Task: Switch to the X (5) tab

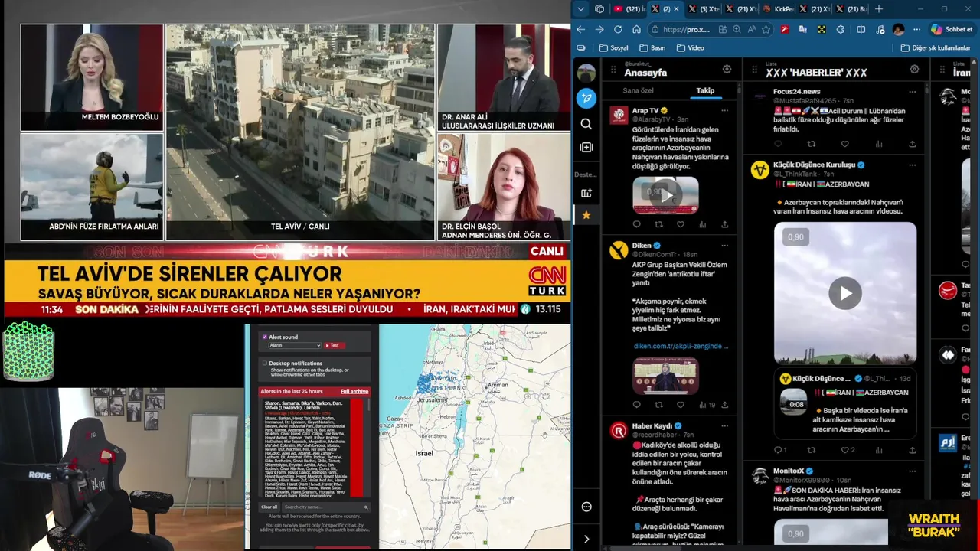Action: click(x=704, y=9)
